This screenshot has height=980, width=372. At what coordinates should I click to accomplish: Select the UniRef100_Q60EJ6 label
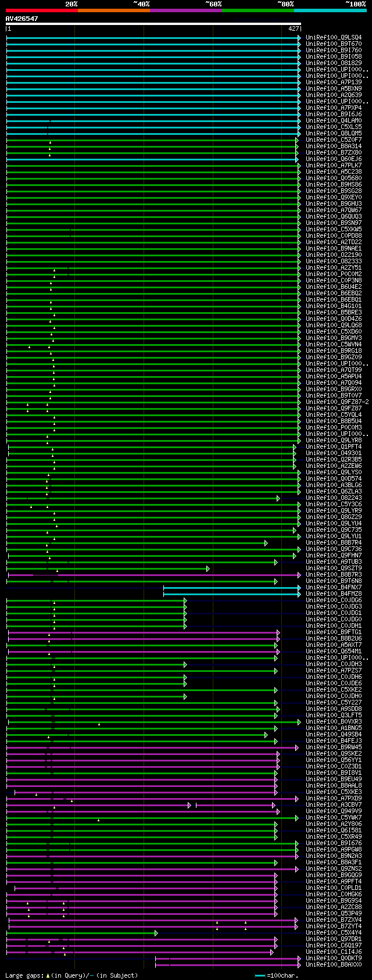pos(334,159)
